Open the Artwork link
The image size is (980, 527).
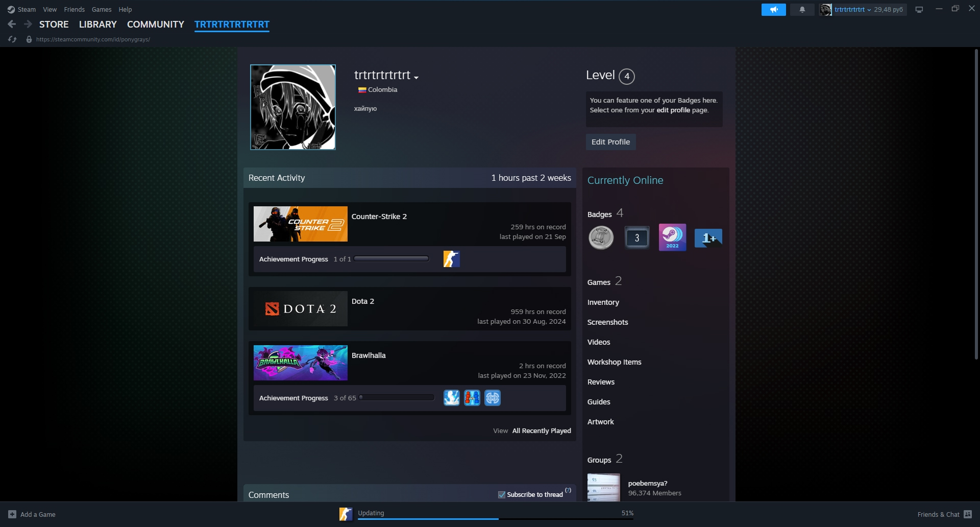(601, 422)
